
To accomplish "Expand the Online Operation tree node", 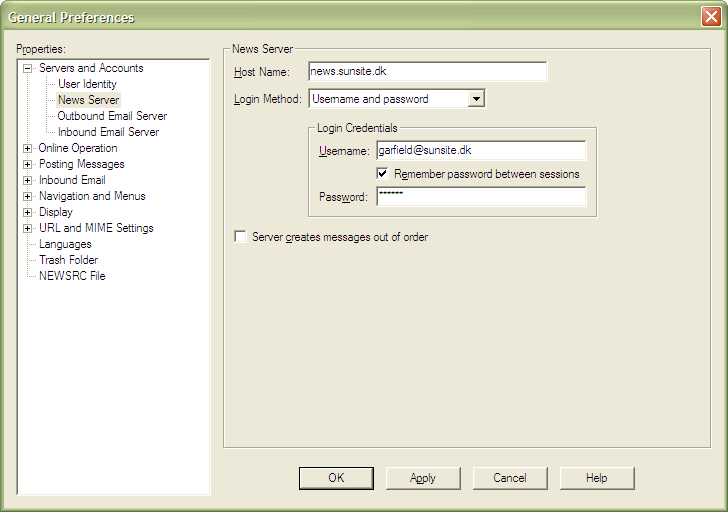I will (28, 148).
